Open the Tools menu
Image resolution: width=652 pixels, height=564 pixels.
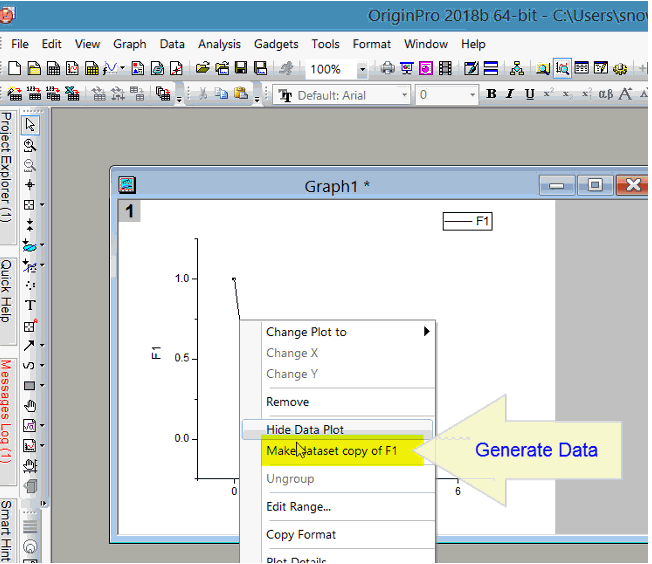coord(326,44)
